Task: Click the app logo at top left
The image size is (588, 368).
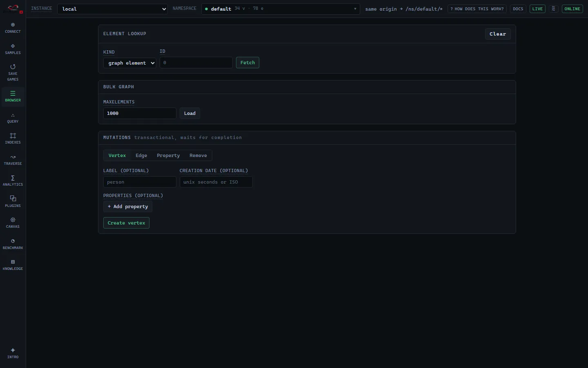Action: point(13,9)
